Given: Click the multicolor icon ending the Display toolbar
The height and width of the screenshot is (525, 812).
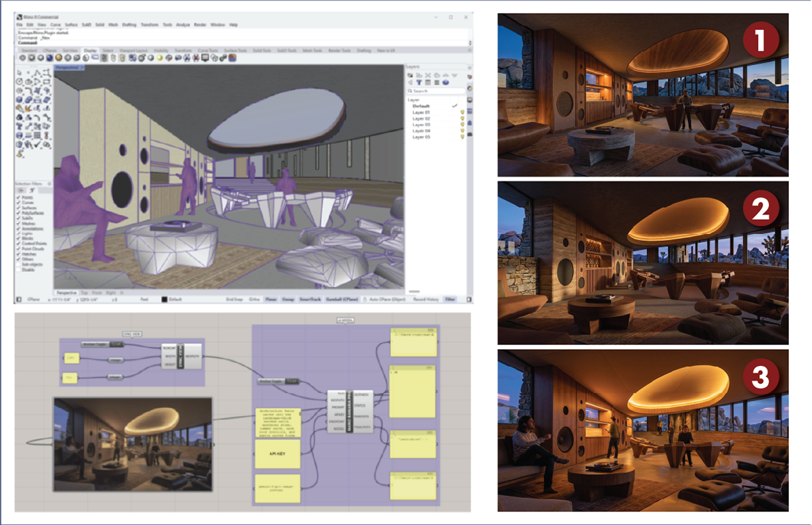Looking at the screenshot, I should (x=233, y=58).
